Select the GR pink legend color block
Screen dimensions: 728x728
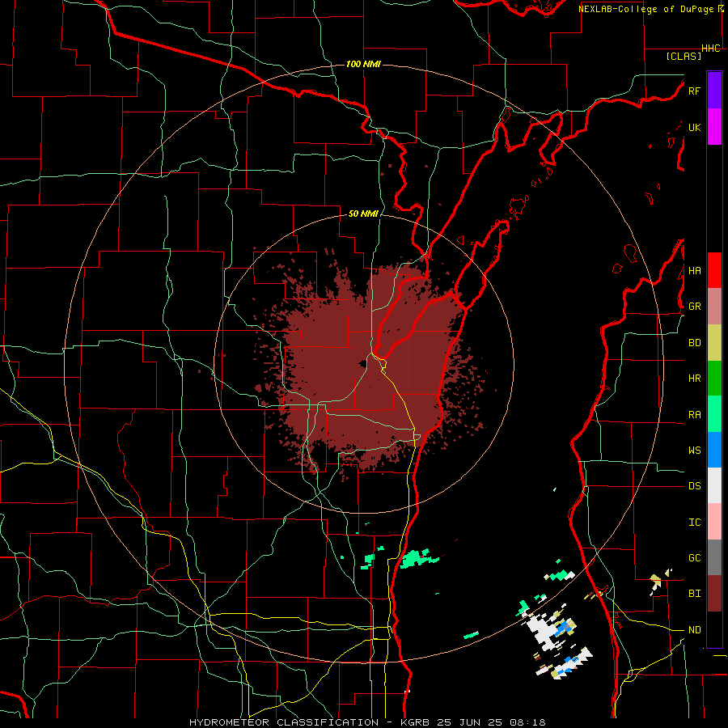point(714,307)
